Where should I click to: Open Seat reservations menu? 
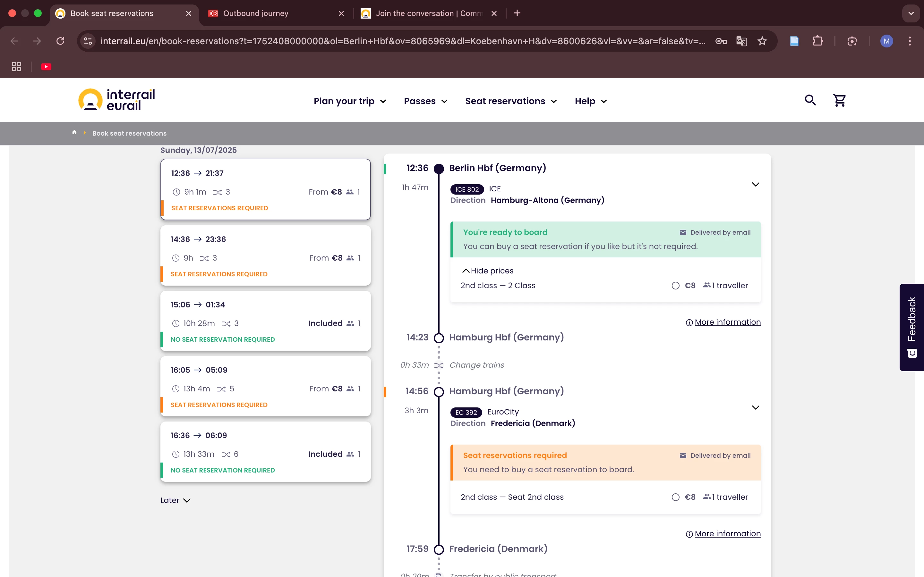511,101
